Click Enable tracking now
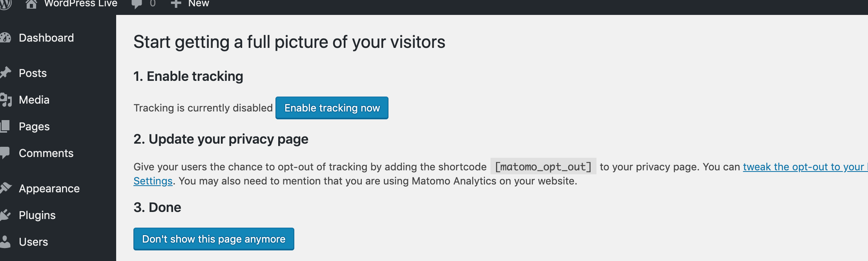The height and width of the screenshot is (261, 868). point(332,108)
